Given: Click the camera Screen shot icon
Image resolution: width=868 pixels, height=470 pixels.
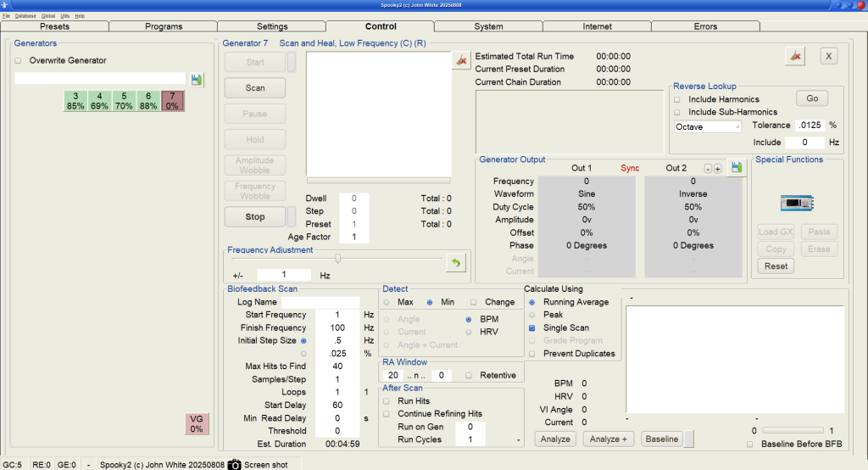Looking at the screenshot, I should 236,465.
